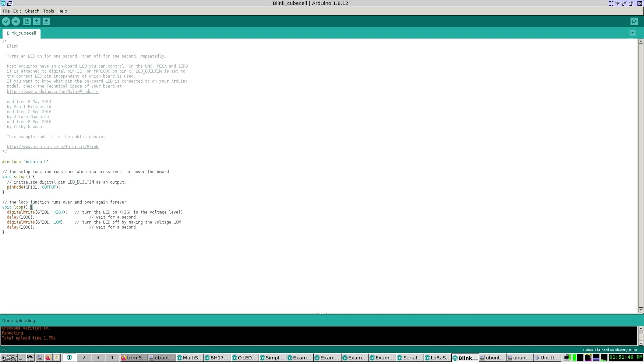Click the taskbar window list icon
644x362 pixels.
pyautogui.click(x=30, y=358)
